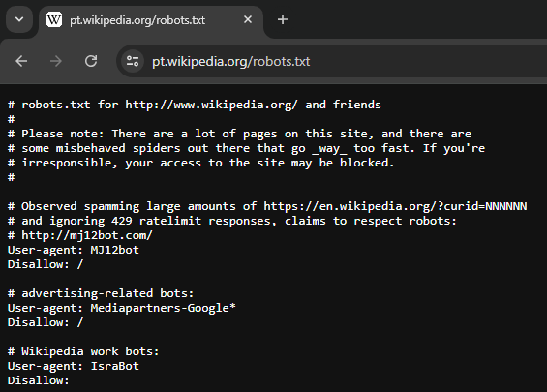Close the robots.txt tab
This screenshot has width=547, height=392.
(248, 20)
